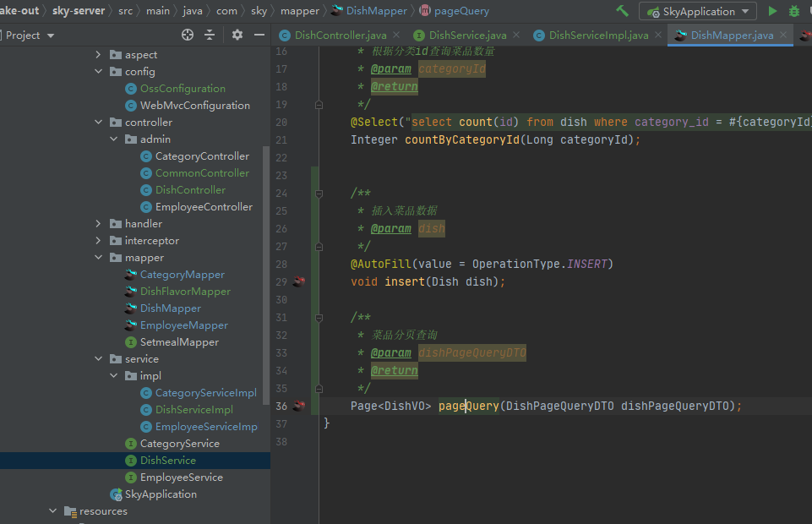The image size is (812, 524).
Task: Click the locate/select opened file target icon
Action: [x=188, y=35]
